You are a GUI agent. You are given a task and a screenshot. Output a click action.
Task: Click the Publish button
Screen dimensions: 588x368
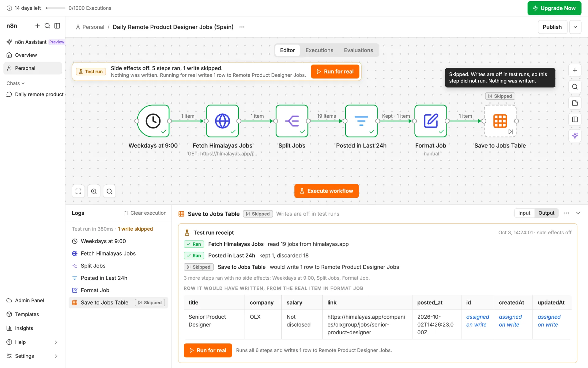click(x=552, y=27)
